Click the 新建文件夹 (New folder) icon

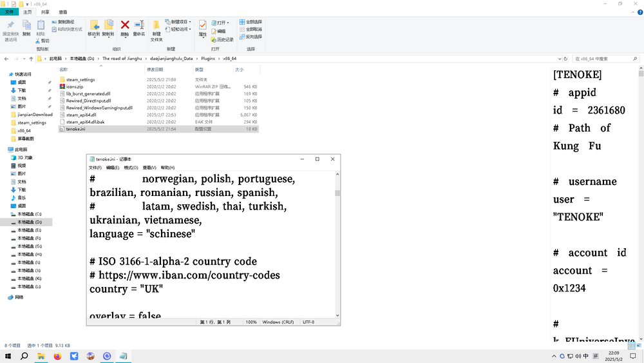(x=156, y=26)
